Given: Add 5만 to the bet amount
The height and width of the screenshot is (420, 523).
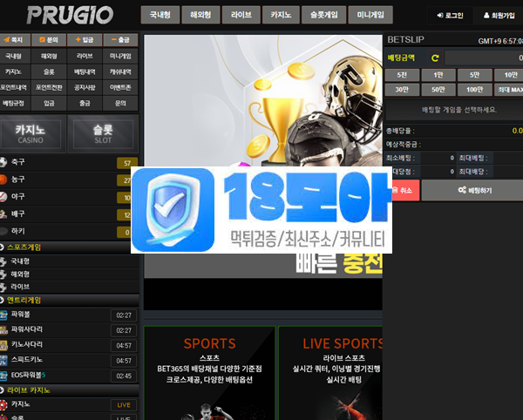Looking at the screenshot, I should (x=475, y=75).
